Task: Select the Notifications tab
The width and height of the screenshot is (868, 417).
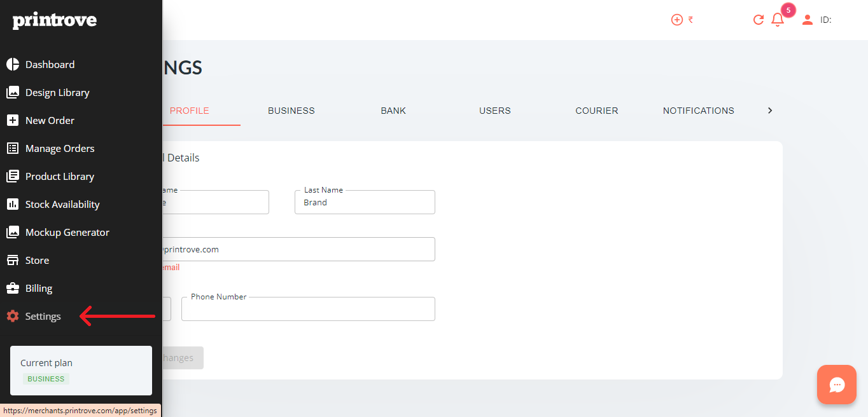Action: [x=699, y=111]
